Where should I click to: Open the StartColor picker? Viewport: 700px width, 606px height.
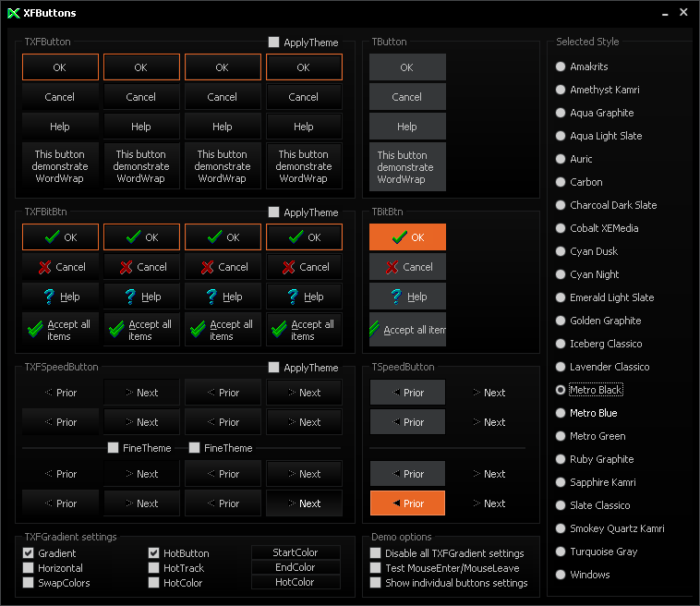coord(296,552)
